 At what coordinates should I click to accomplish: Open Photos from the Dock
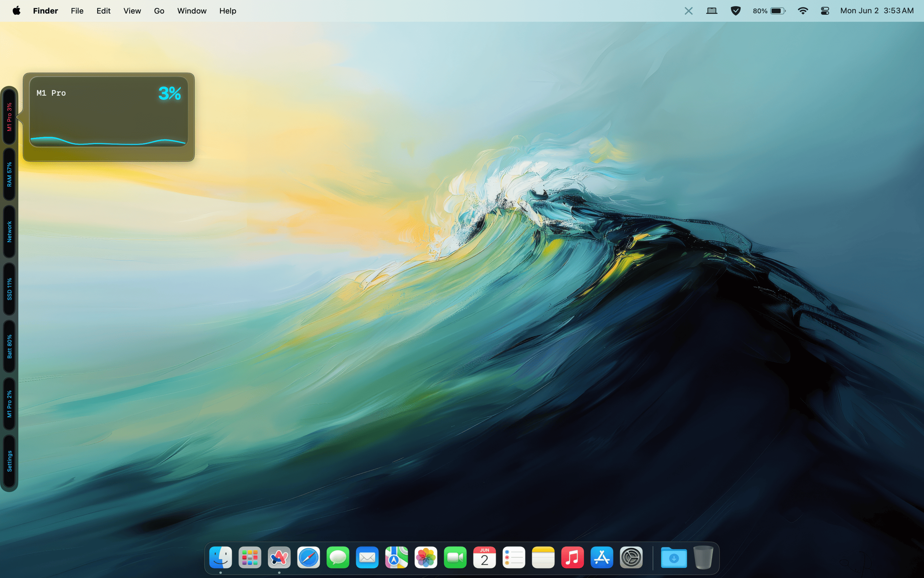(x=426, y=557)
